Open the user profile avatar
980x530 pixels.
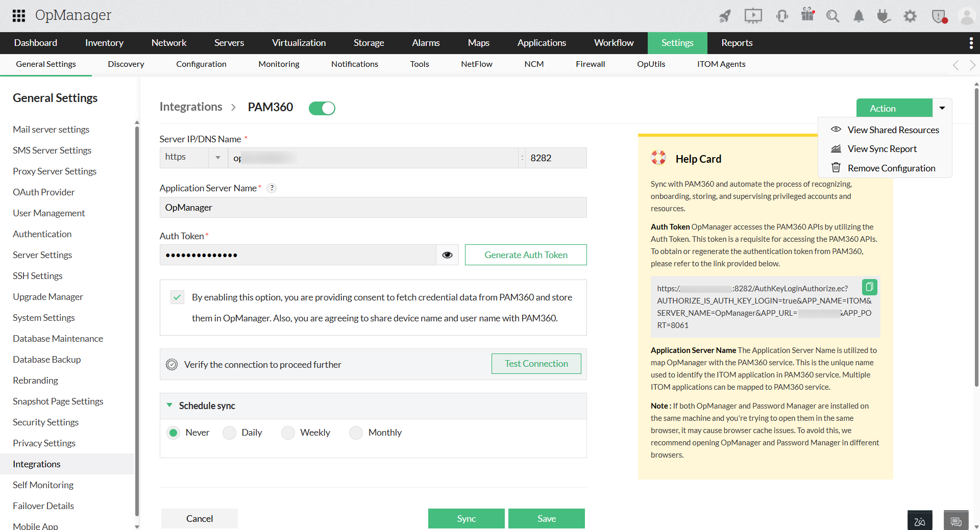click(967, 16)
